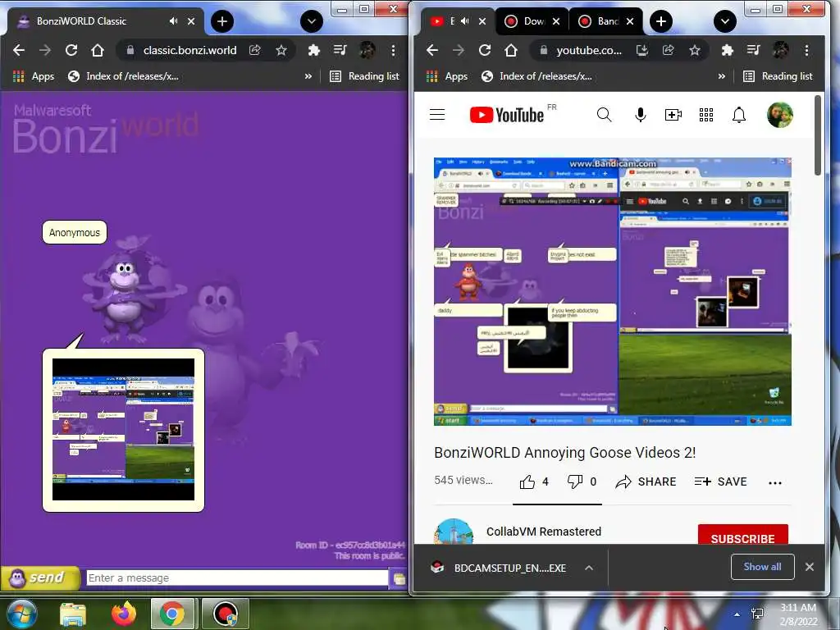
Task: Open the YouTube hamburger guide menu
Action: click(x=437, y=114)
